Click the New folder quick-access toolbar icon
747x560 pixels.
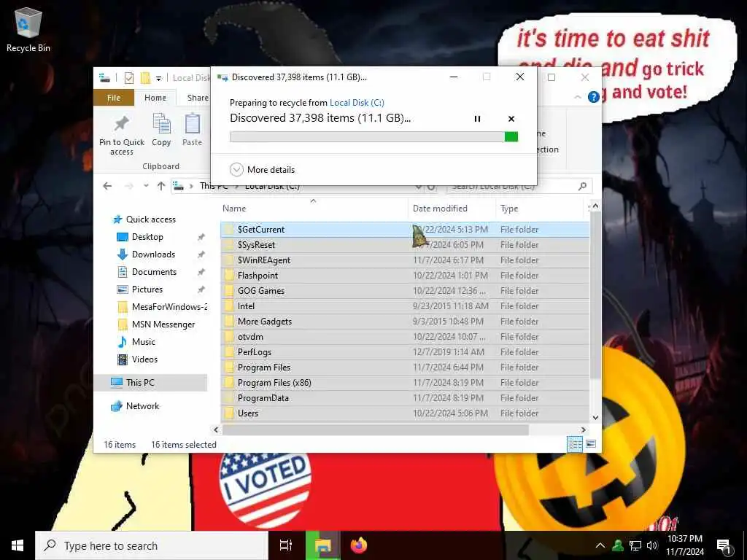tap(145, 77)
